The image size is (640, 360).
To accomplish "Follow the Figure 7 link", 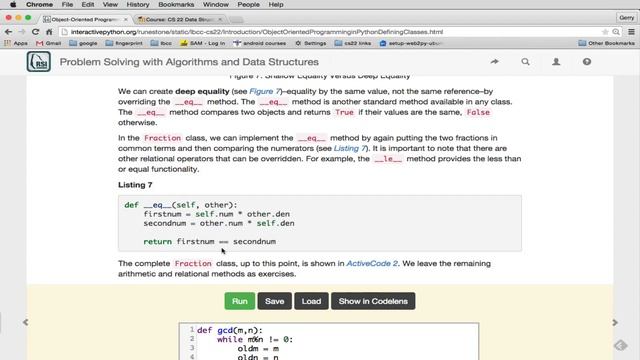I will pyautogui.click(x=264, y=91).
